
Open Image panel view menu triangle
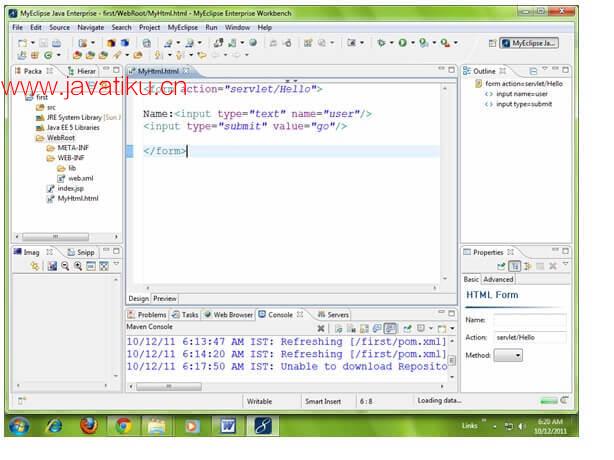116,264
